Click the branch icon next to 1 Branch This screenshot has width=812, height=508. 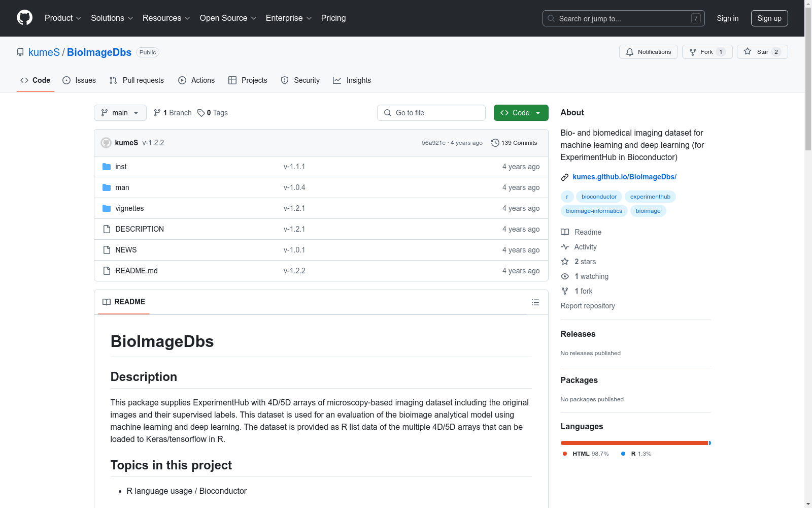(157, 113)
